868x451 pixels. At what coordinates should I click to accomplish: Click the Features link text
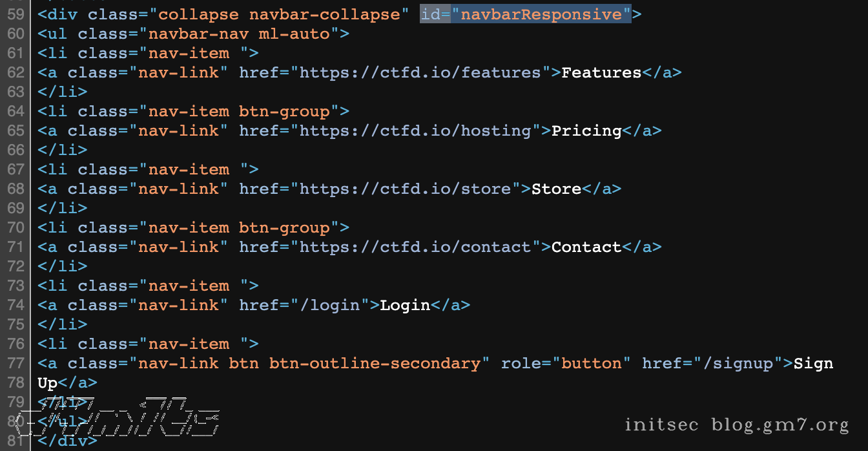[601, 72]
